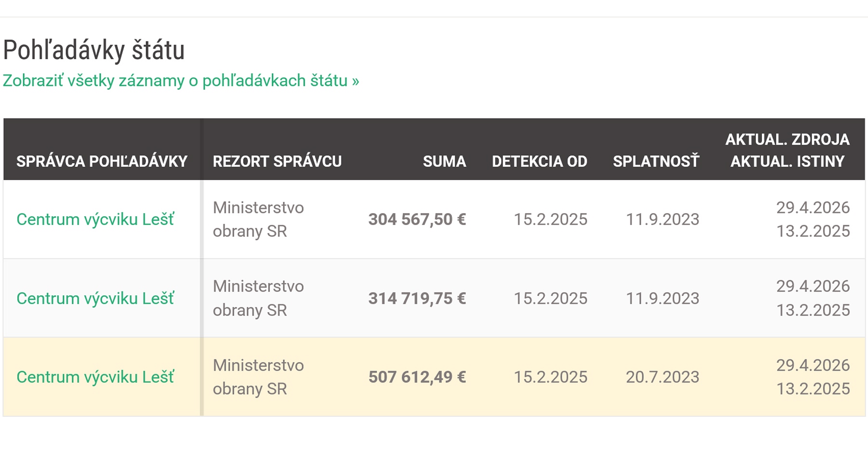Click the Aktual. zdroja column header
This screenshot has width=868, height=456.
787,139
